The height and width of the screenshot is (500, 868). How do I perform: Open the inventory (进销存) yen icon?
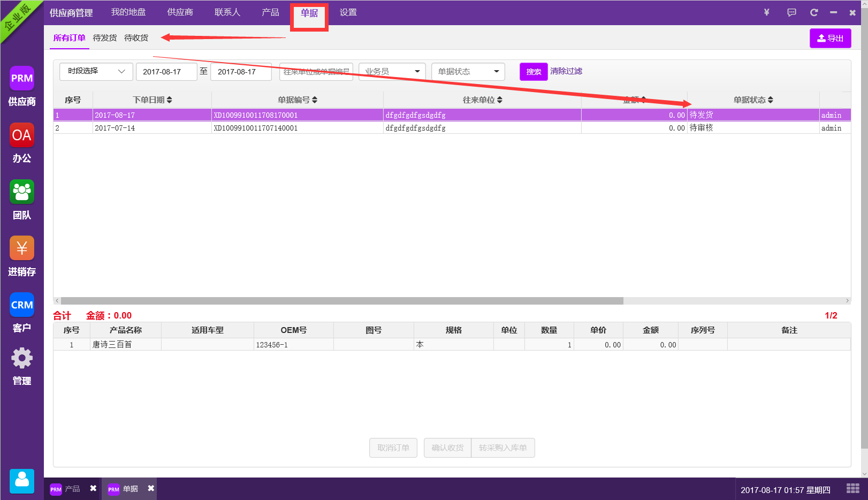click(x=22, y=248)
